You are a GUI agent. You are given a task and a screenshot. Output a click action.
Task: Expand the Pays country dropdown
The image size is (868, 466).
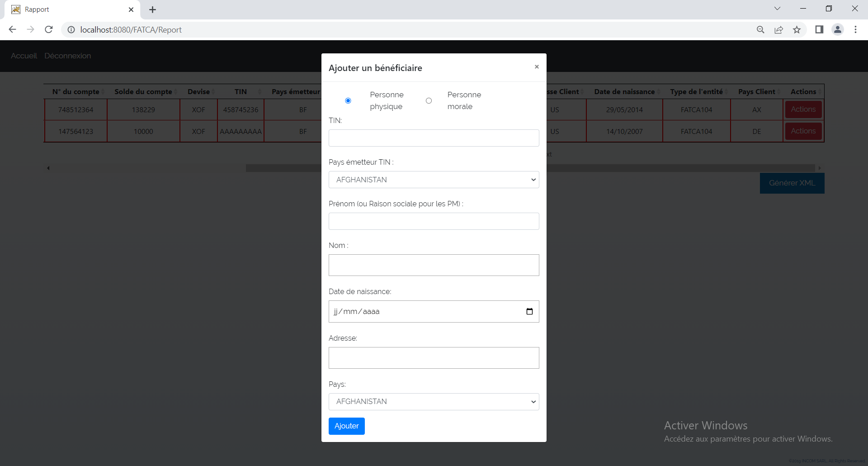point(434,402)
